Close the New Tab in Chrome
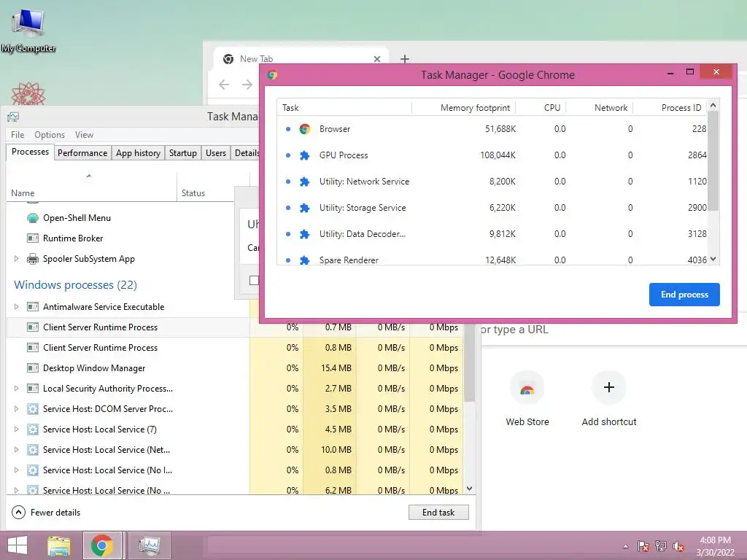This screenshot has width=747, height=560. (x=377, y=59)
